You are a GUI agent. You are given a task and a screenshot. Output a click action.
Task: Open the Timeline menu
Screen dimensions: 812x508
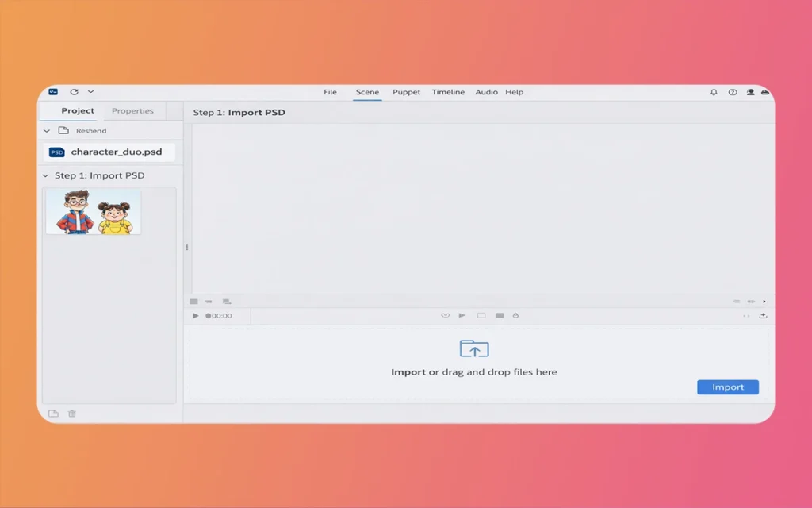(x=448, y=92)
